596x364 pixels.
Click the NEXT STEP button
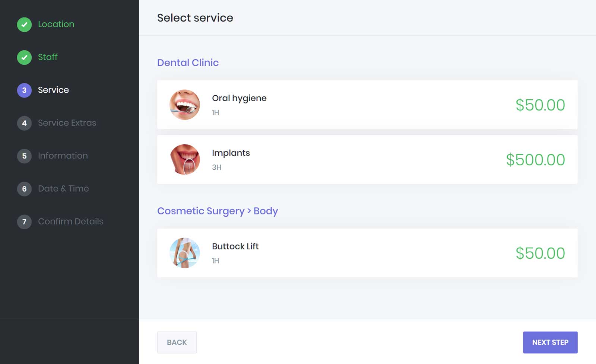pyautogui.click(x=550, y=342)
